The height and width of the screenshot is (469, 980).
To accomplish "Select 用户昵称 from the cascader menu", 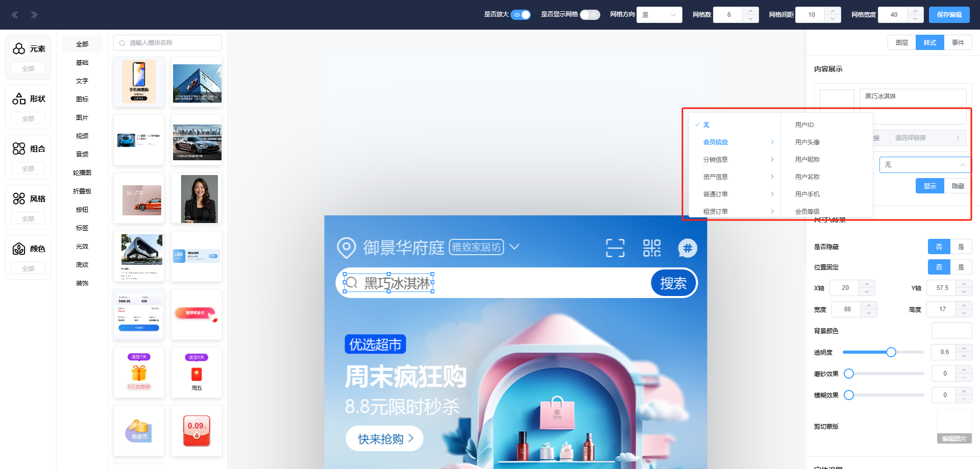I will coord(807,160).
